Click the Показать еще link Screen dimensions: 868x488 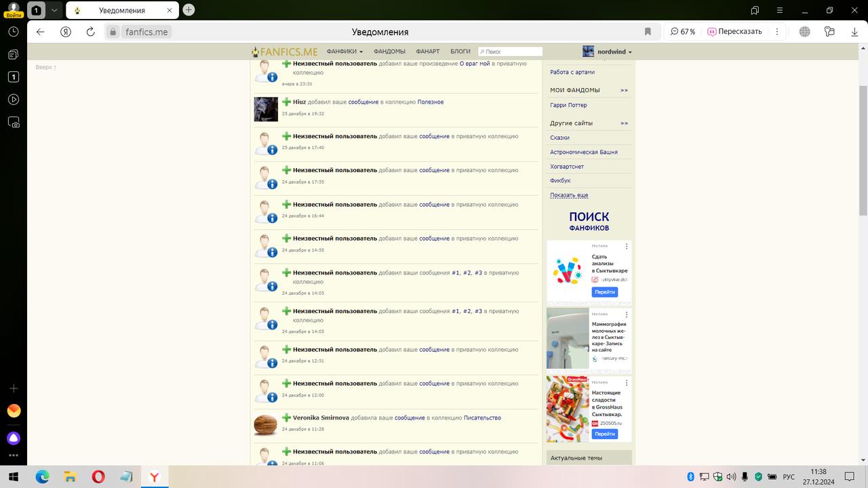pyautogui.click(x=569, y=195)
